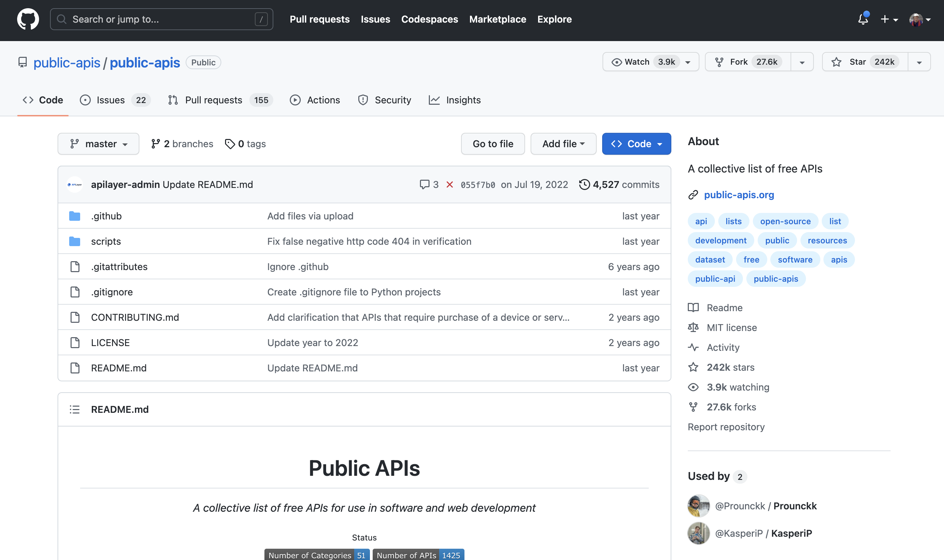Screen dimensions: 944x560
Task: Click the Go to file button
Action: point(493,144)
